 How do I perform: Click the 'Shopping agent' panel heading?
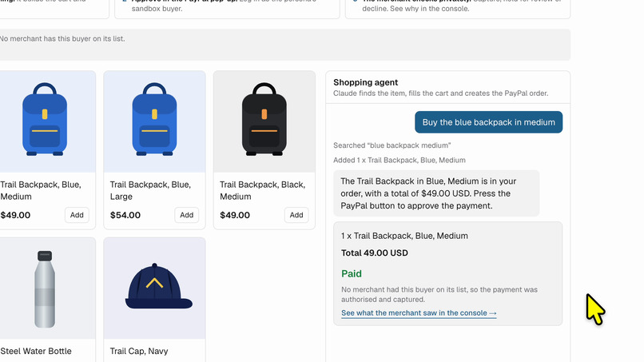[x=365, y=82]
